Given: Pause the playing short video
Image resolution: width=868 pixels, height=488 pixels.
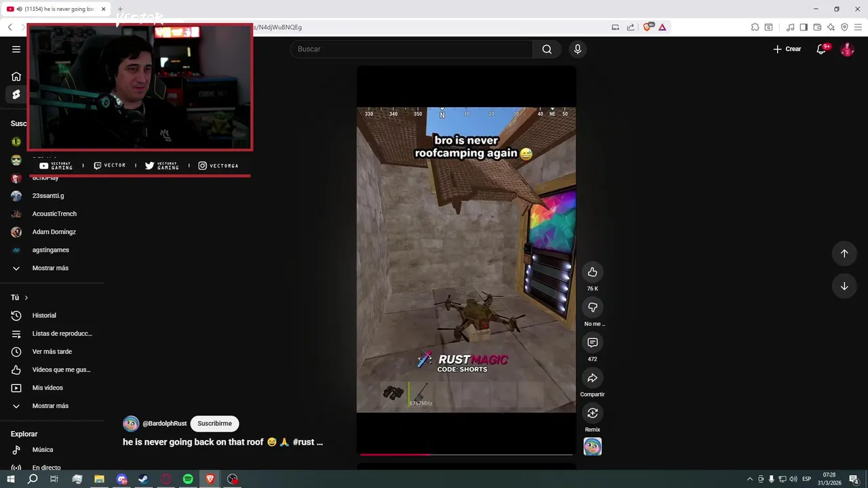Looking at the screenshot, I should (467, 260).
